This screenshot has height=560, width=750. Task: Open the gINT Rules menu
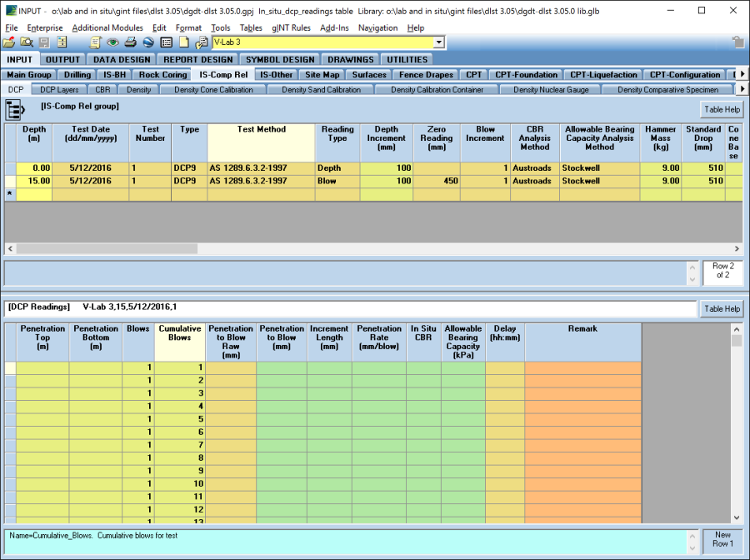tap(291, 27)
